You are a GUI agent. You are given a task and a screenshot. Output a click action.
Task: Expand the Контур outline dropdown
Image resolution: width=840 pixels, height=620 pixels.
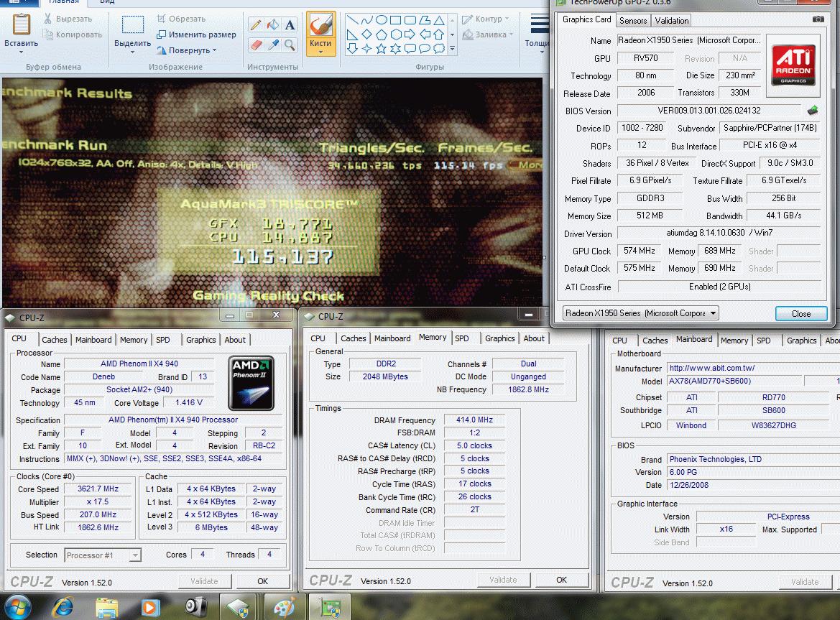(x=507, y=19)
